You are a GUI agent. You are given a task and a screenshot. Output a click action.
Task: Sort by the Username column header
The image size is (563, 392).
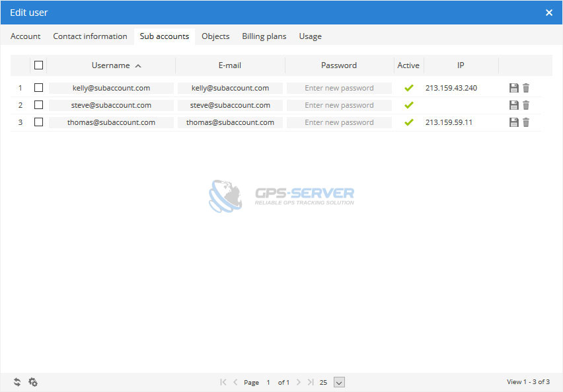[x=111, y=65]
